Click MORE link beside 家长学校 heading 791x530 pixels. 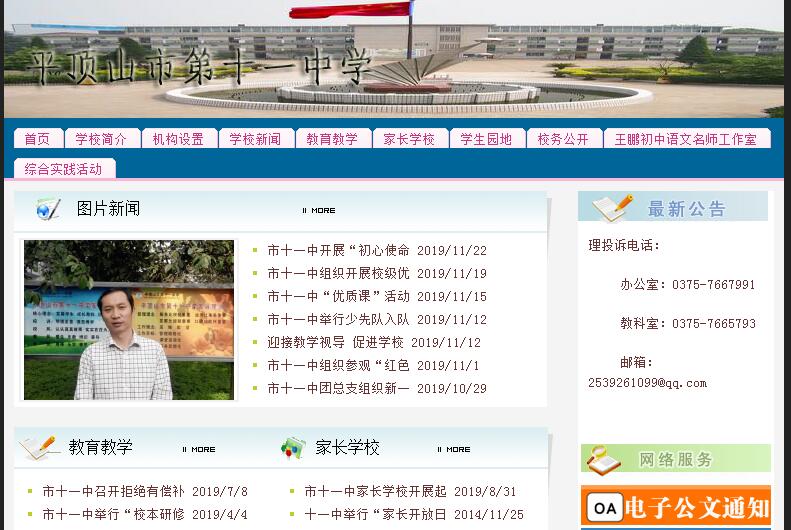[x=454, y=449]
